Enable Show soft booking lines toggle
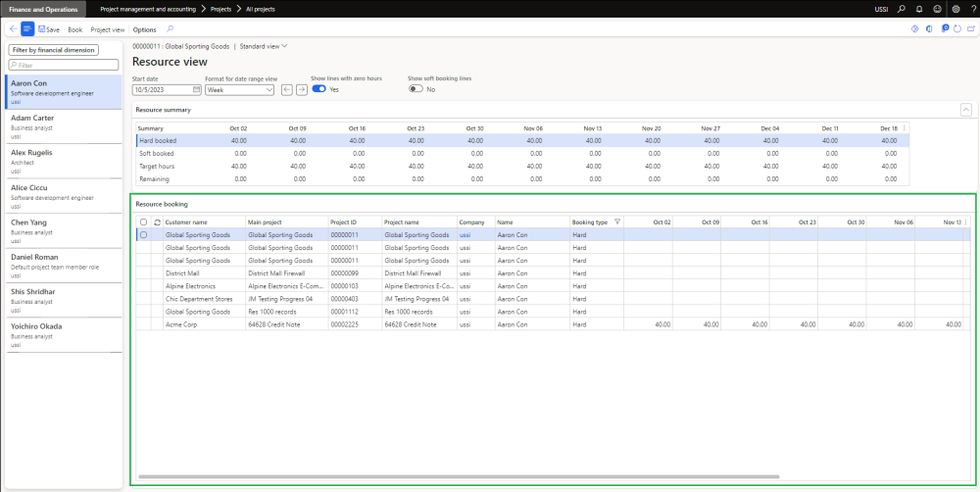The height and width of the screenshot is (492, 980). coord(416,89)
